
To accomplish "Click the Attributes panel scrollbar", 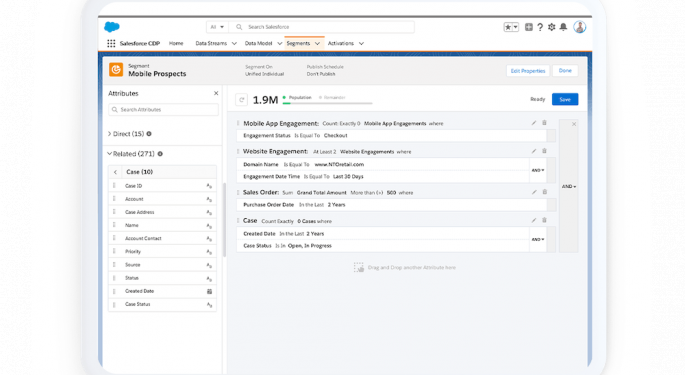I will coord(225,220).
